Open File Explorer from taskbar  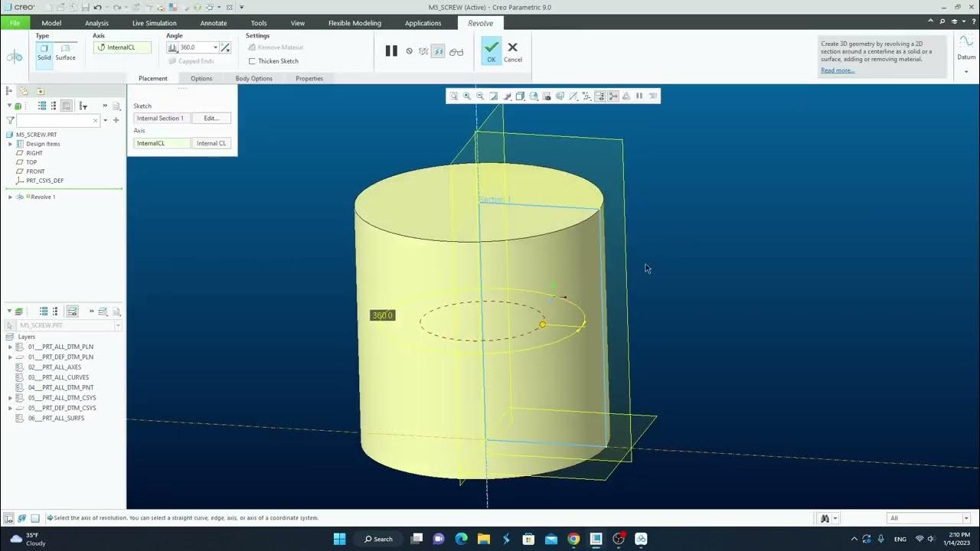pos(484,539)
